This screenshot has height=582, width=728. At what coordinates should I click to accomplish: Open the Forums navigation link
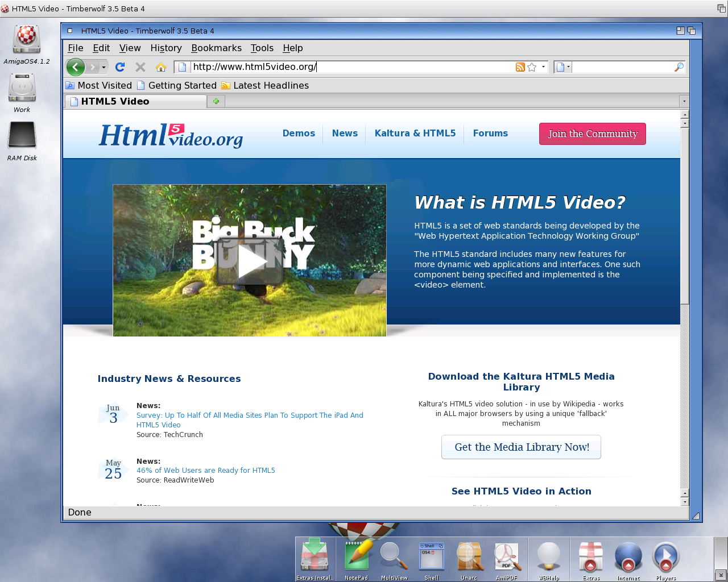490,133
